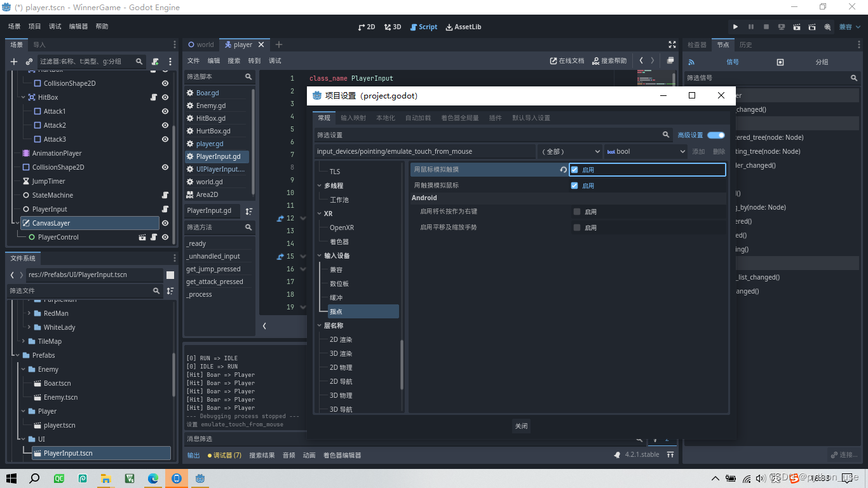Close Project Settings with the 关闭 button
Screen dimensions: 868x488
click(x=521, y=426)
